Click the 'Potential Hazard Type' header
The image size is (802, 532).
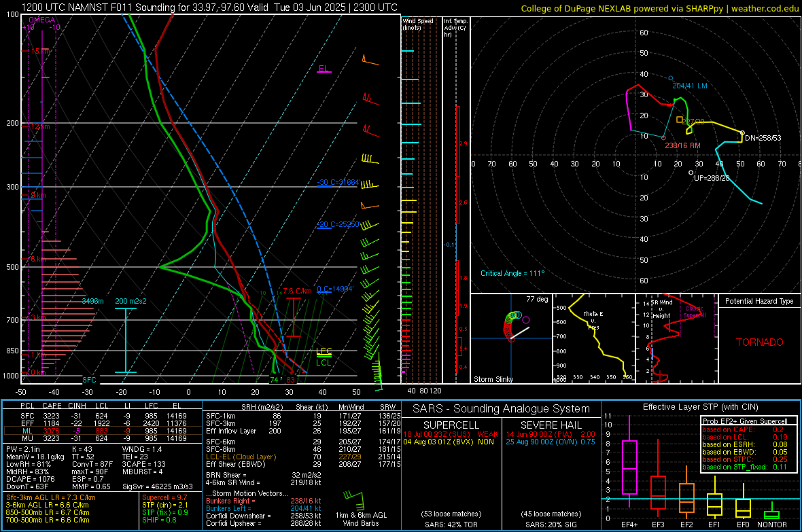(759, 301)
